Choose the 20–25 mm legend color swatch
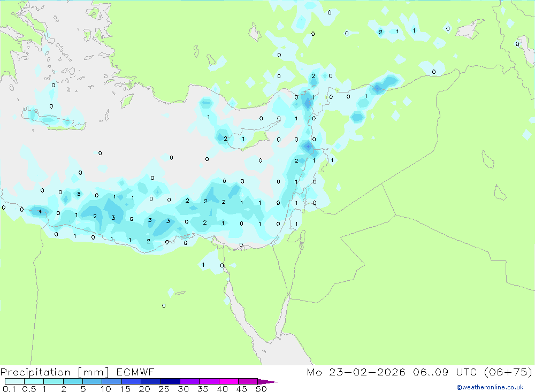The image size is (535, 392). pyautogui.click(x=150, y=381)
